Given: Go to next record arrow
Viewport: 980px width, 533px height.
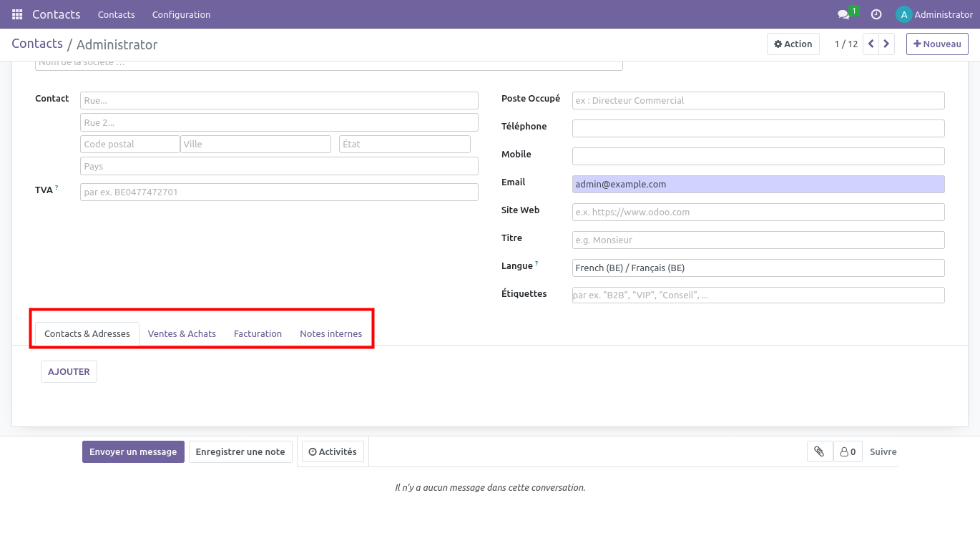Looking at the screenshot, I should click(x=886, y=44).
